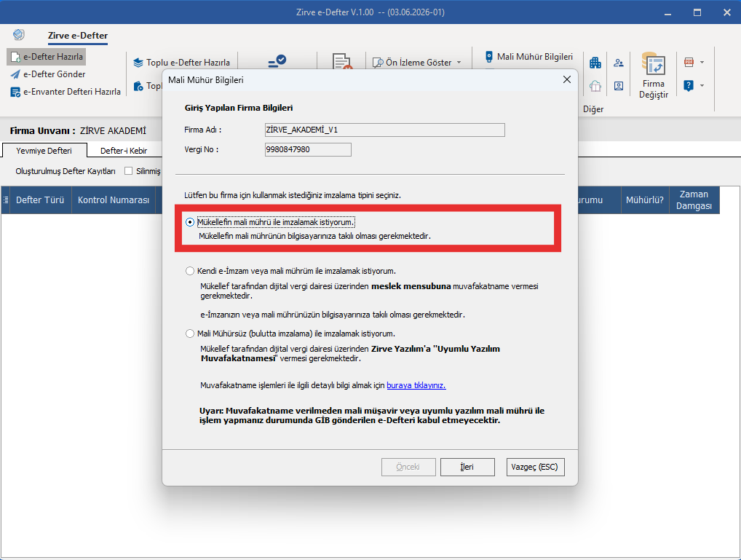Image resolution: width=741 pixels, height=560 pixels.
Task: Click the Zaman Damgası column header
Action: click(x=694, y=200)
